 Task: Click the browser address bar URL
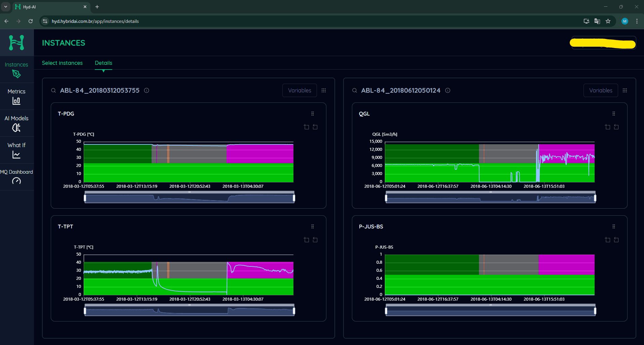[x=95, y=21]
